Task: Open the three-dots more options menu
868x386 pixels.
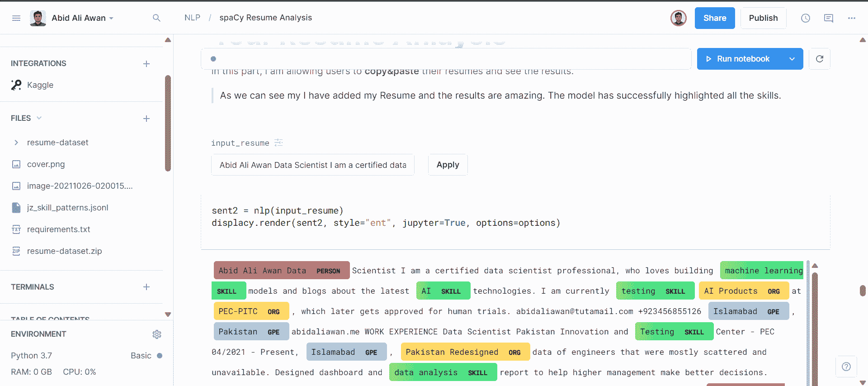Action: point(851,18)
